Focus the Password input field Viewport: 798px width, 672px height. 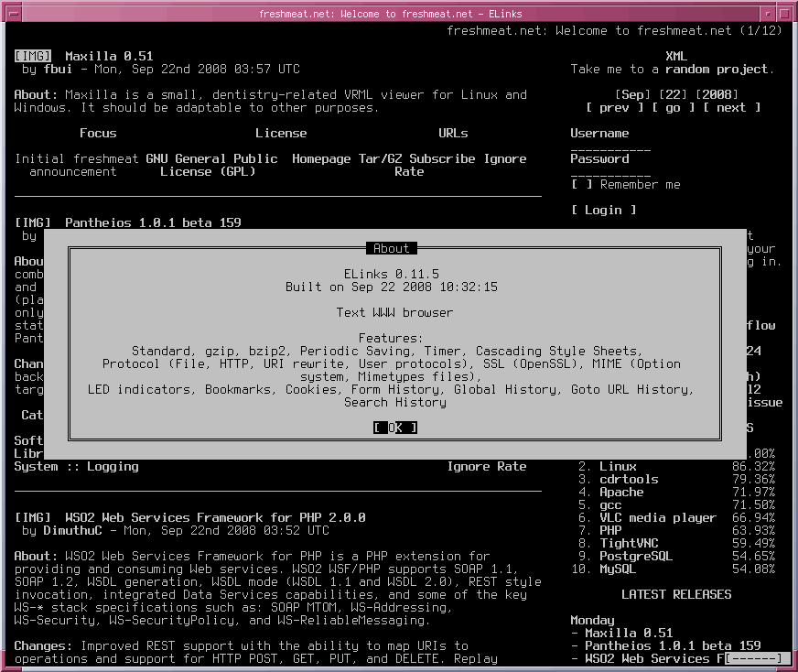tap(610, 171)
